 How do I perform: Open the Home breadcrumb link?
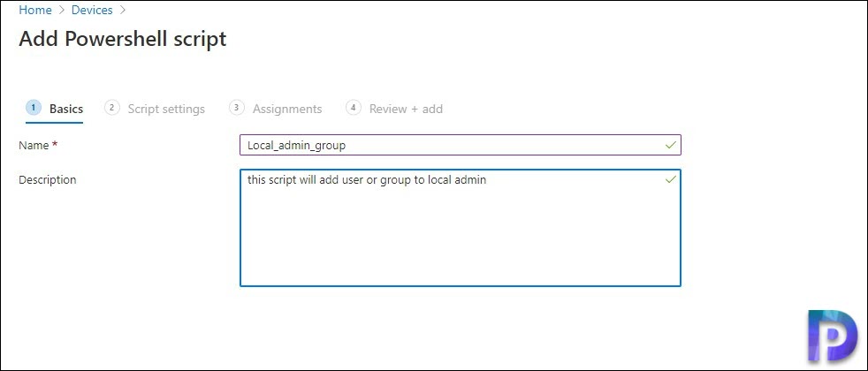coord(35,10)
